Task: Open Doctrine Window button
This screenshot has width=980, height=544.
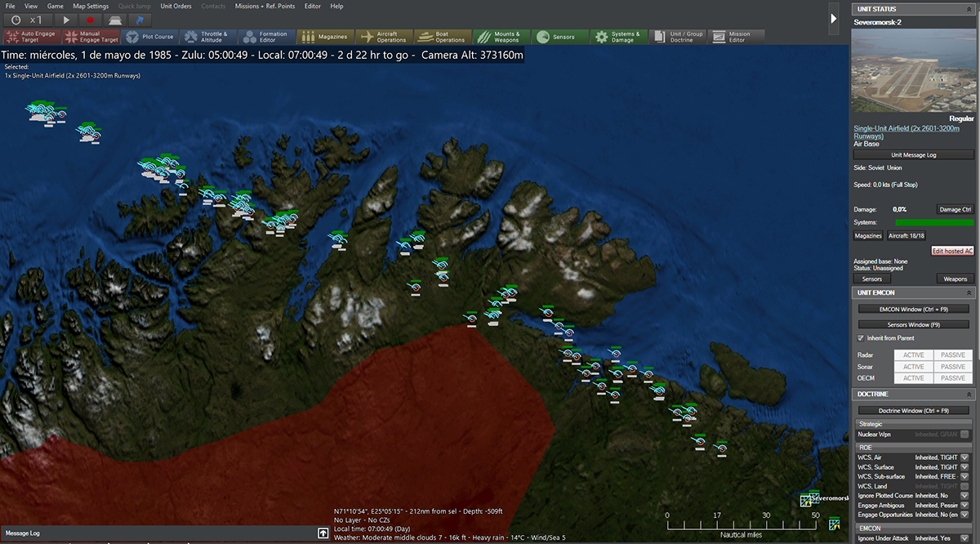Action: pyautogui.click(x=913, y=410)
